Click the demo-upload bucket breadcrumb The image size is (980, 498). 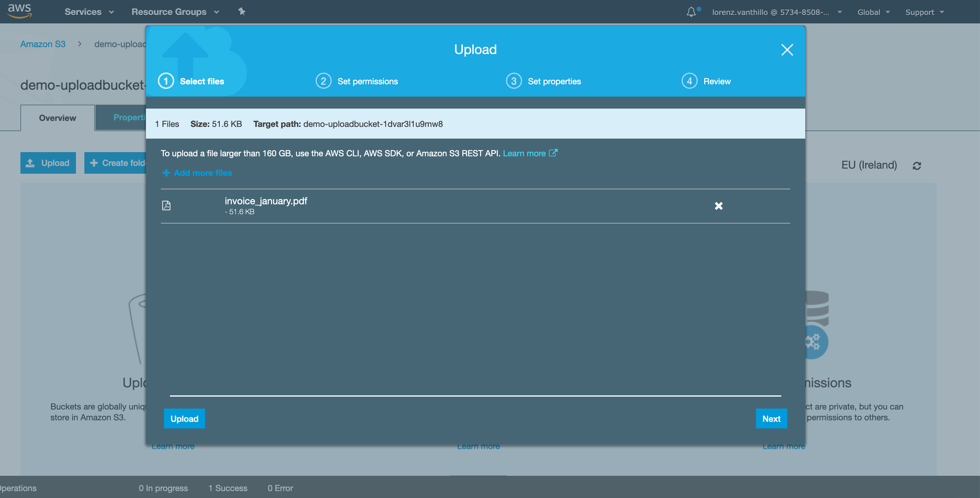(120, 44)
